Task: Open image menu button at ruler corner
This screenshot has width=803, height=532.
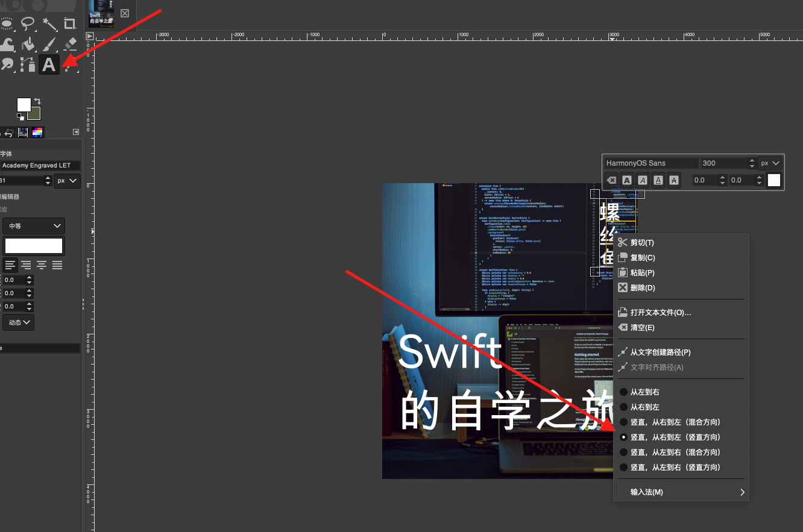Action: (90, 36)
